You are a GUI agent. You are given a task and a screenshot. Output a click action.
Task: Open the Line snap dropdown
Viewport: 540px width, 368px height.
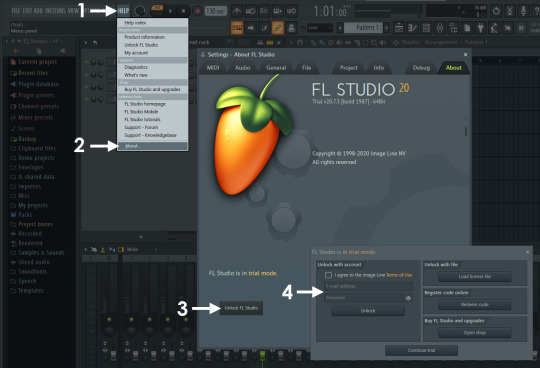tap(320, 28)
